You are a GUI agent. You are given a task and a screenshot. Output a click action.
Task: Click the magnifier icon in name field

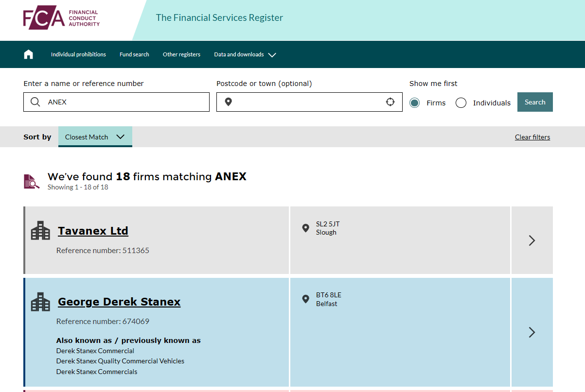tap(35, 102)
